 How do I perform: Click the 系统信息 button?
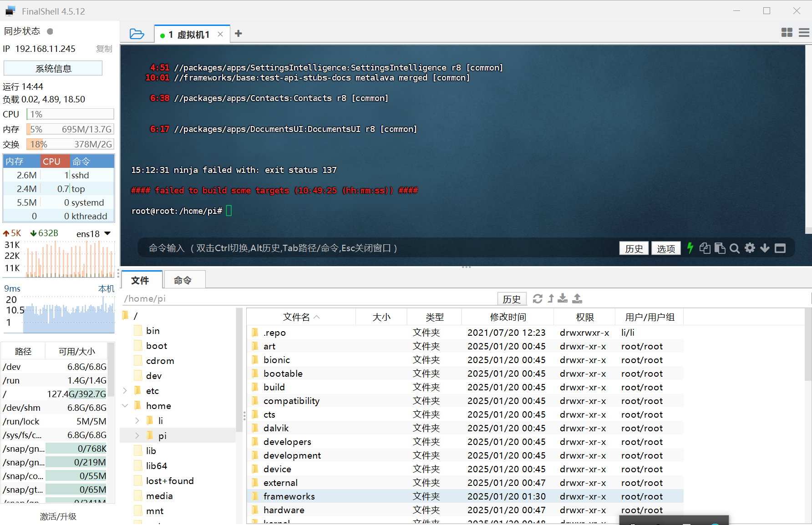(x=53, y=68)
